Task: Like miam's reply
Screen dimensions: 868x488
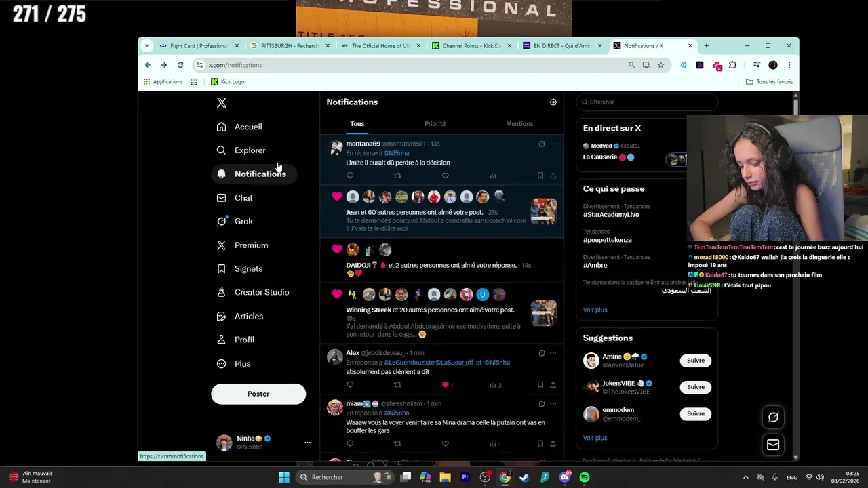Action: (x=446, y=443)
